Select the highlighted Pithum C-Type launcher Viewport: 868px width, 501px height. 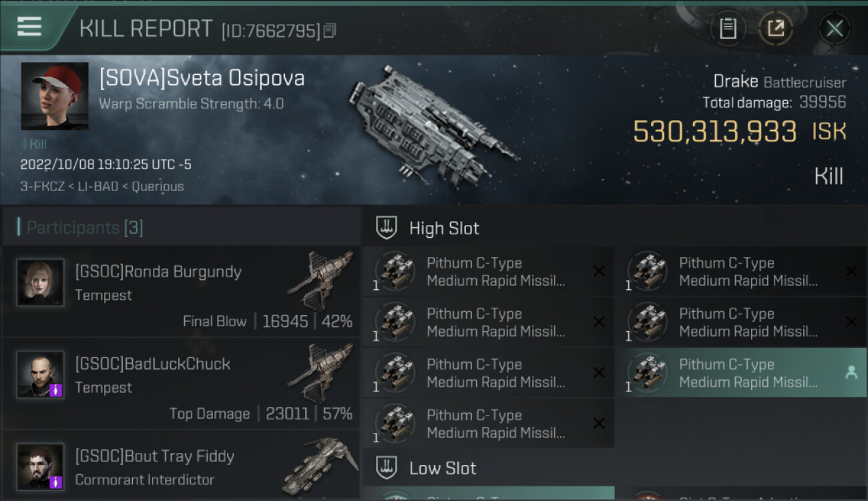click(741, 373)
